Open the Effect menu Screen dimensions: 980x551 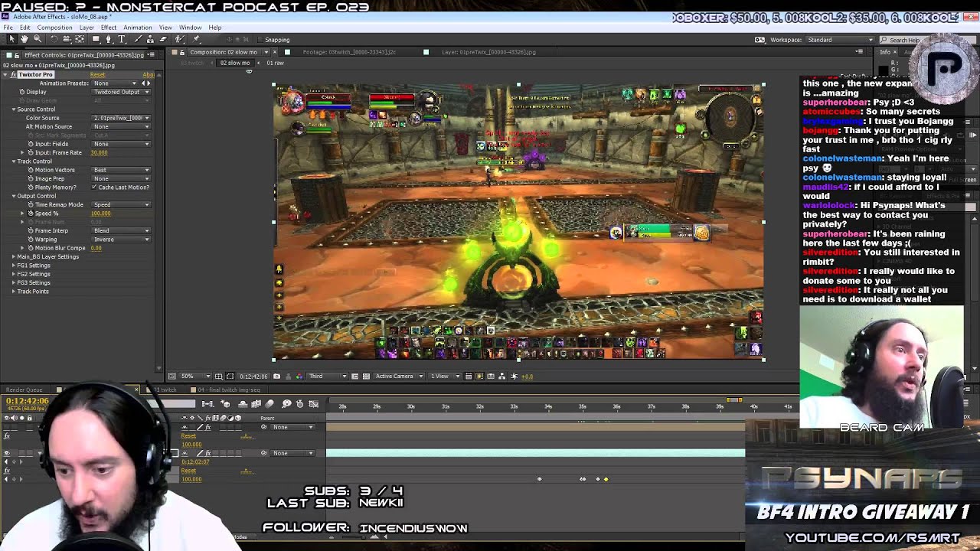pos(109,28)
